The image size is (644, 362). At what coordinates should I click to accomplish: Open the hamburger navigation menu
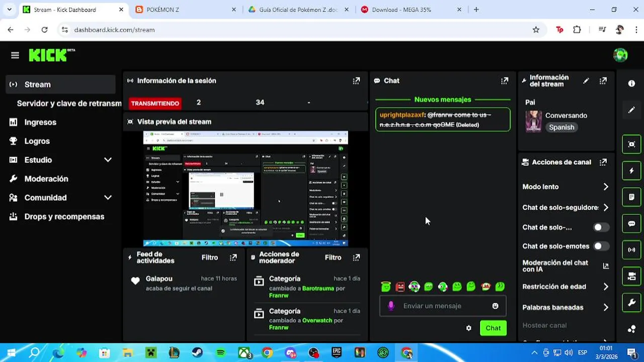click(15, 55)
